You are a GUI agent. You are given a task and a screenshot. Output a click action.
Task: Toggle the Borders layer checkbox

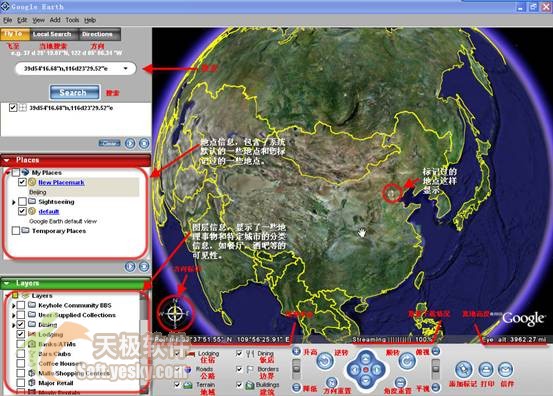(x=239, y=369)
